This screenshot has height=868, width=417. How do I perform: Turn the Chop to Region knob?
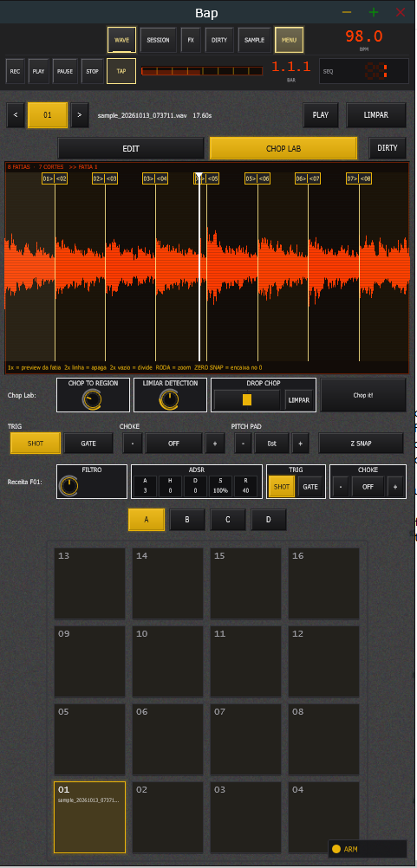[x=93, y=399]
